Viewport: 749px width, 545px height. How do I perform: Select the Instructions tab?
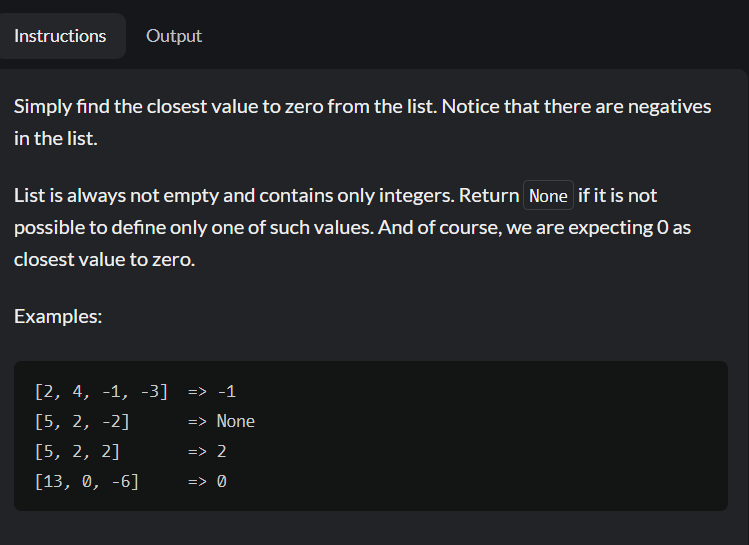[x=60, y=36]
